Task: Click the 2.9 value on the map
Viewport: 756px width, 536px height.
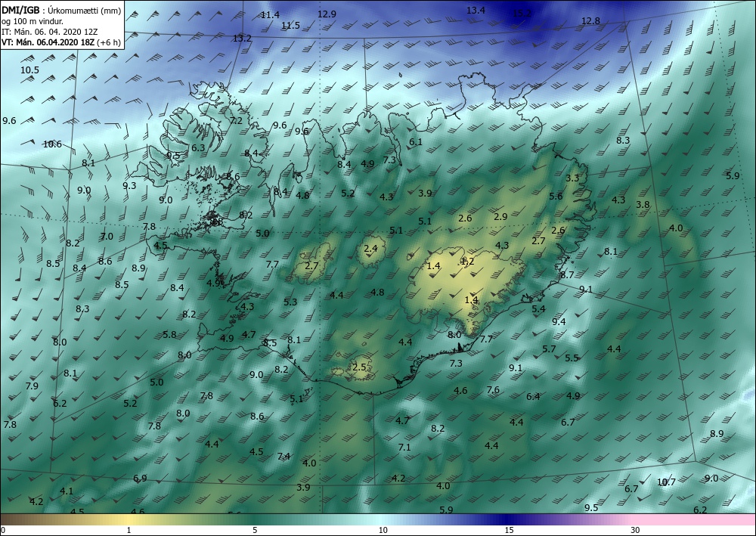Action: point(501,216)
